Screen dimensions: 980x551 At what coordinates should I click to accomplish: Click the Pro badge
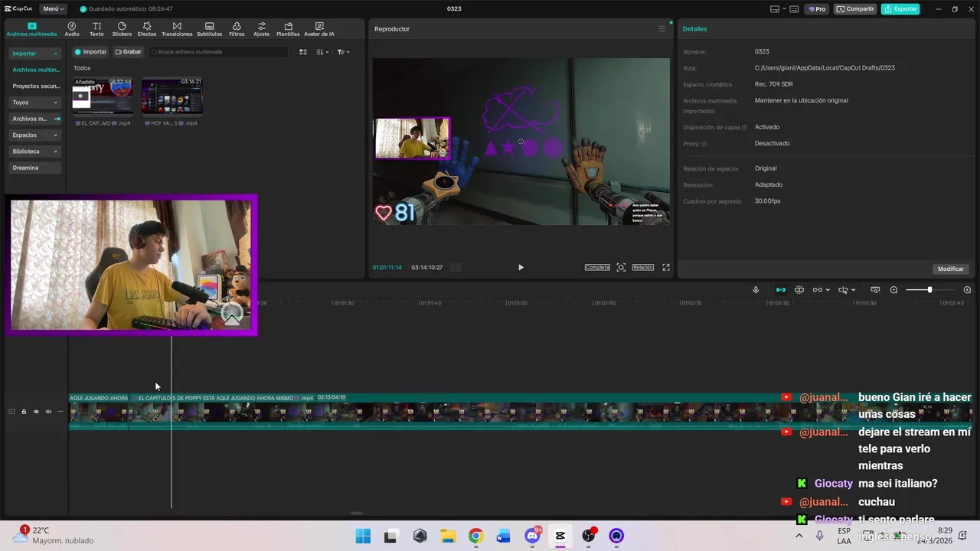(x=817, y=9)
